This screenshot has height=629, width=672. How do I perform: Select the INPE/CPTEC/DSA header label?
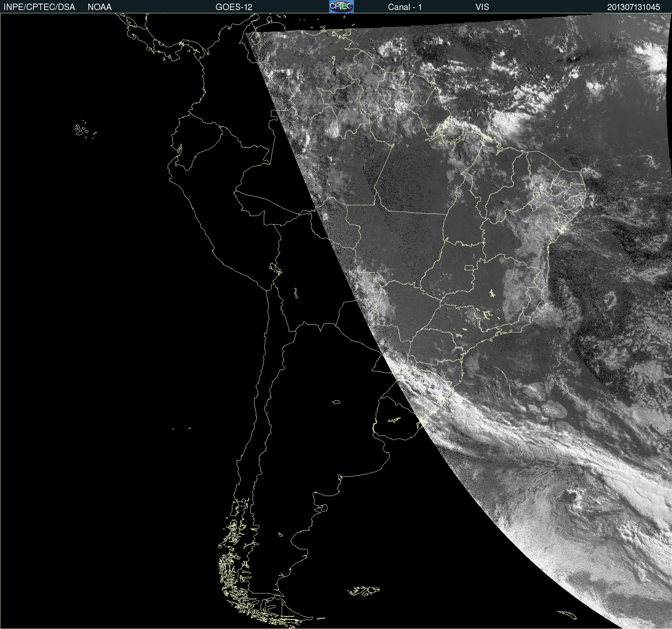[39, 7]
